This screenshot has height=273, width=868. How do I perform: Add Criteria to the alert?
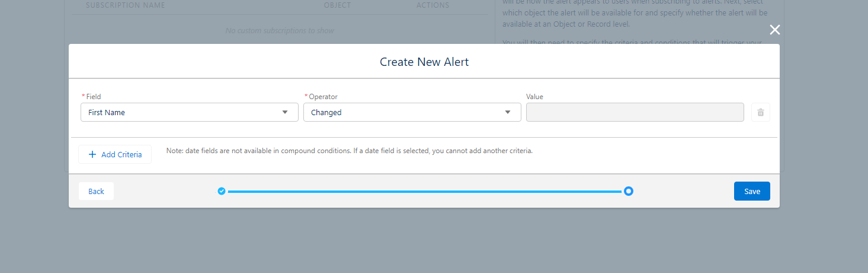click(x=115, y=154)
